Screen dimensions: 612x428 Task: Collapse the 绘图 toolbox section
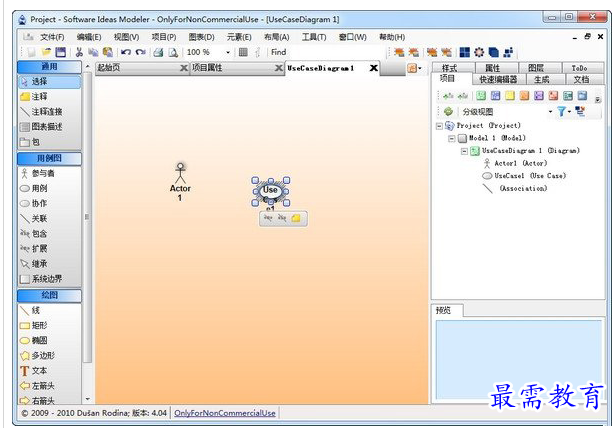coord(50,295)
